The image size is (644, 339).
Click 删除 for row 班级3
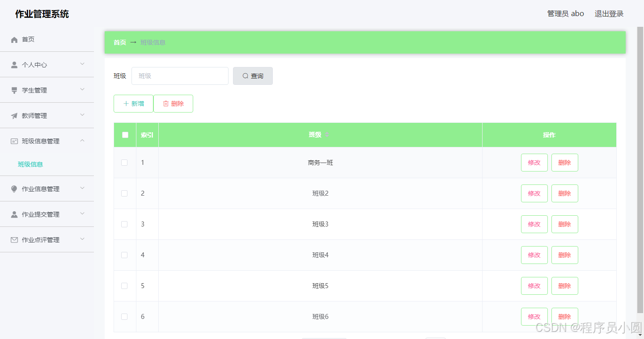(565, 224)
